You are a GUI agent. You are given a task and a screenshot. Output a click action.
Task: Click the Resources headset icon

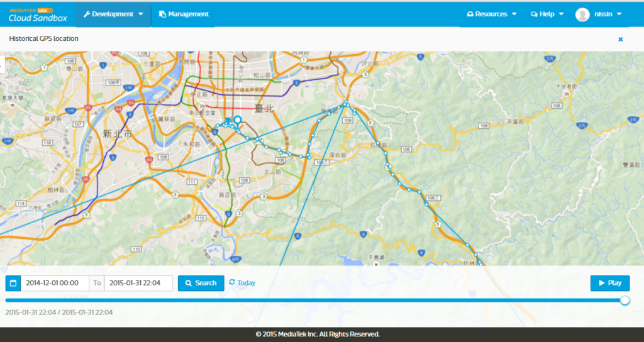(470, 14)
